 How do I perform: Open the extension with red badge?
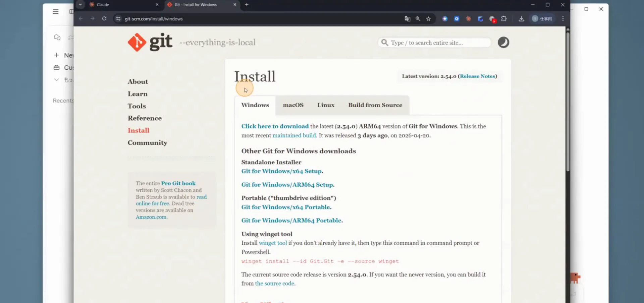click(x=492, y=19)
